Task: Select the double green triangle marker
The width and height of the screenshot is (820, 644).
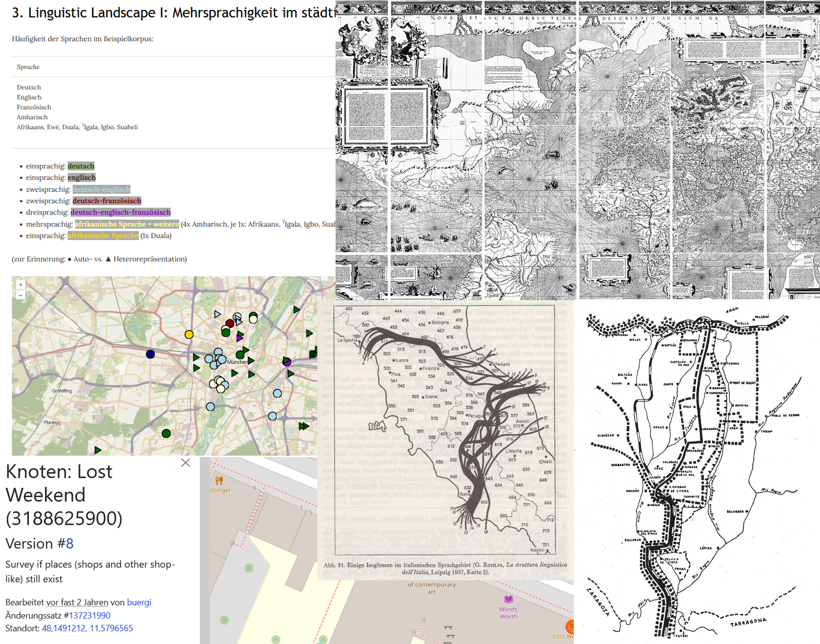Action: (304, 426)
